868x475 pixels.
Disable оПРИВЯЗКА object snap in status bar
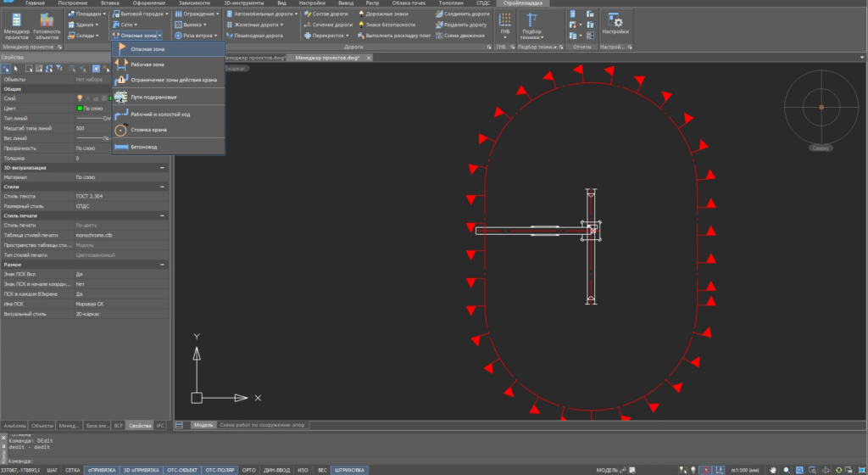[x=101, y=469]
